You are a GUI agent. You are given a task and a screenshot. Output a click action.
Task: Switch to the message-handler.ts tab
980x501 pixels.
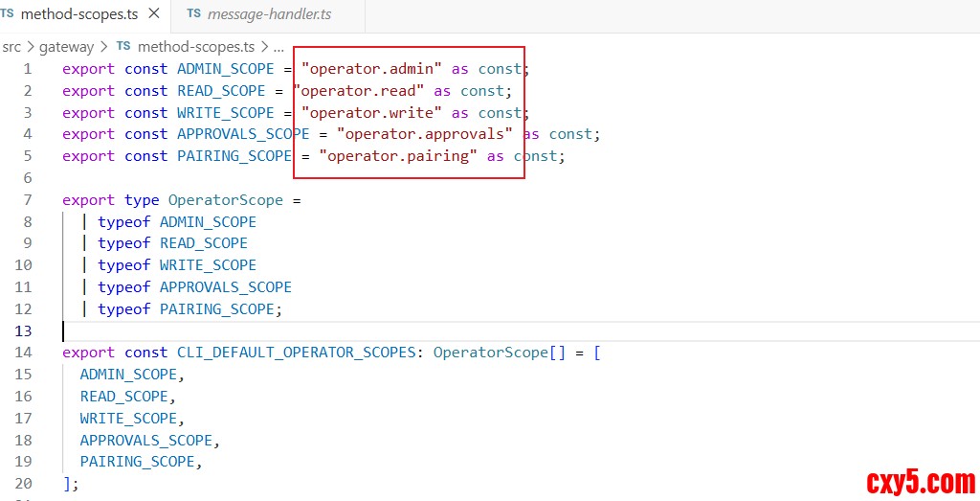(270, 14)
